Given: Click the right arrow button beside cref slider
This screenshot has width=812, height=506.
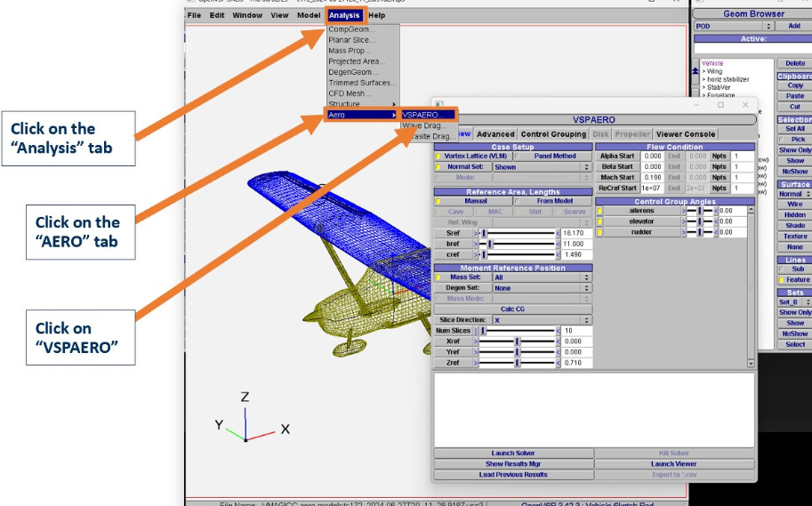Looking at the screenshot, I should point(559,255).
